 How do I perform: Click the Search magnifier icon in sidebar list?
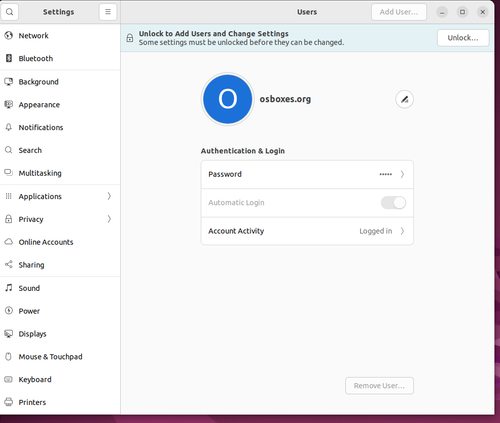point(9,150)
